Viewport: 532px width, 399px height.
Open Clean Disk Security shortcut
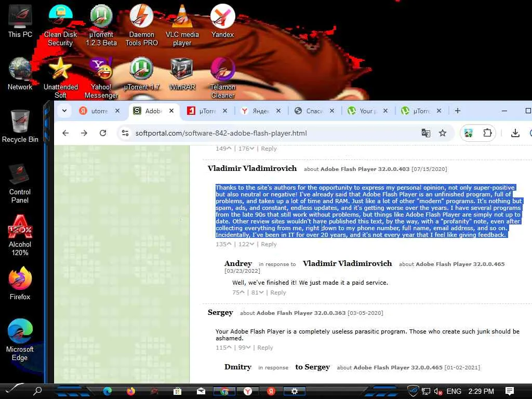[x=60, y=25]
